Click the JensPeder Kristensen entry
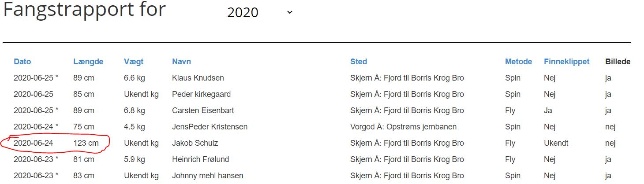 tap(210, 127)
